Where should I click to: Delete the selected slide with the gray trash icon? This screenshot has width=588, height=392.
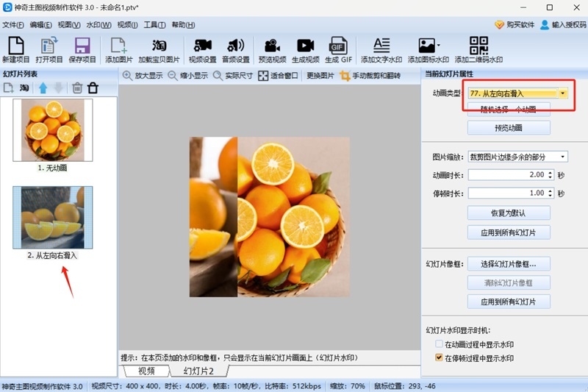[x=77, y=88]
